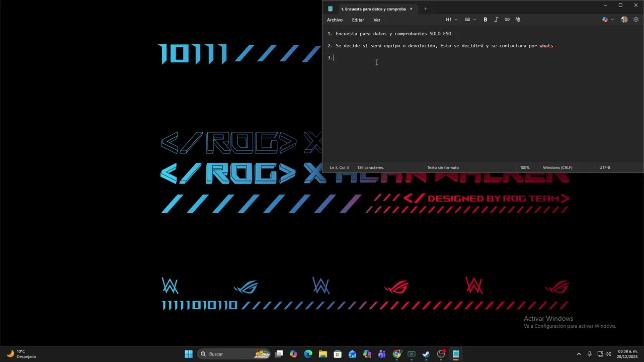This screenshot has width=644, height=362.
Task: Click the taskbar Buscar search box
Action: [x=234, y=354]
